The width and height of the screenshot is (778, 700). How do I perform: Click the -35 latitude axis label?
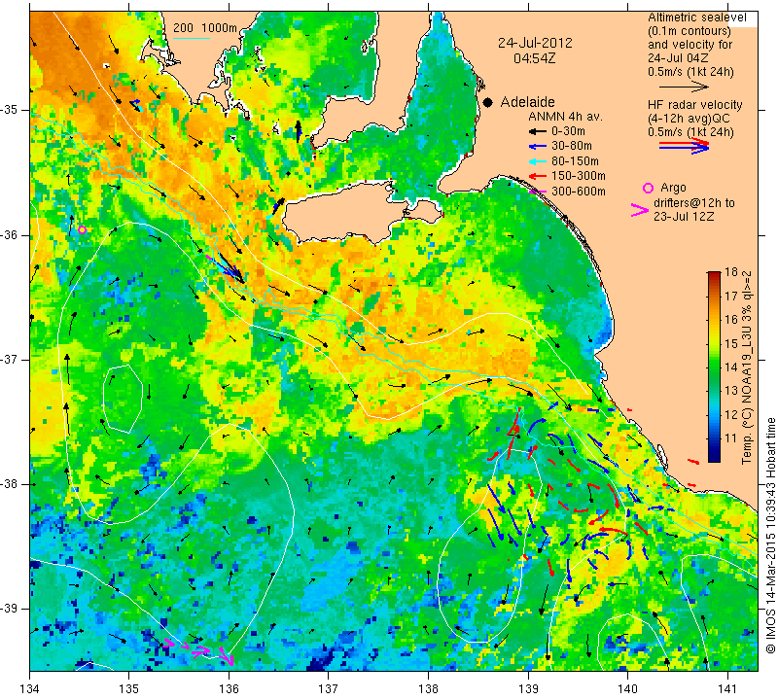(x=9, y=110)
